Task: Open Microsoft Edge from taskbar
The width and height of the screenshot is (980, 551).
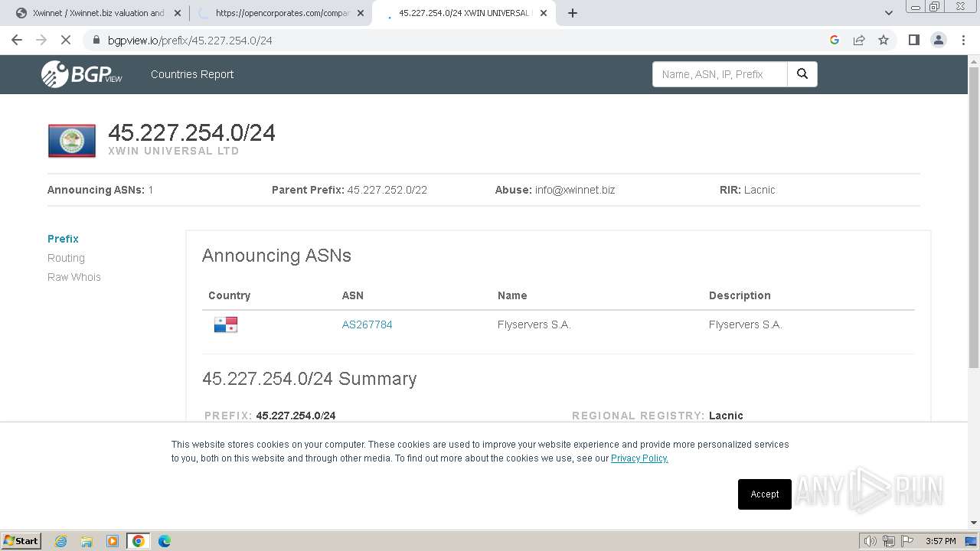Action: (x=165, y=541)
